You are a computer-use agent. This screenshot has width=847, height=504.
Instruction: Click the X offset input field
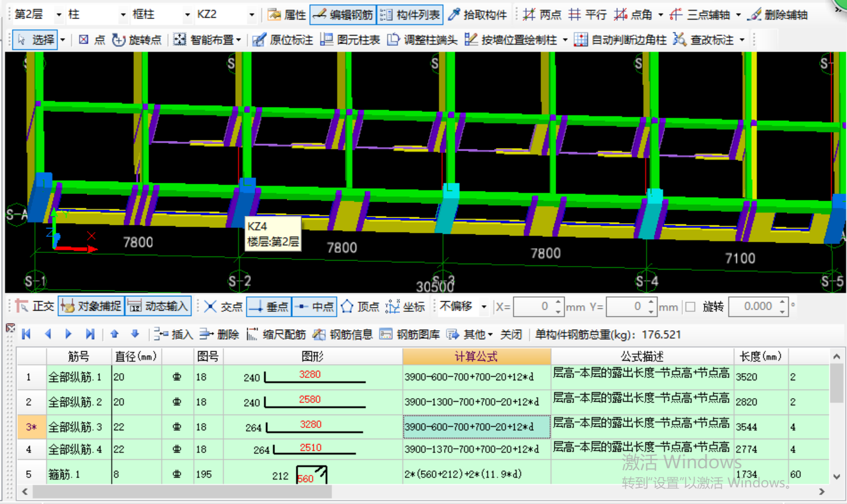click(x=533, y=307)
